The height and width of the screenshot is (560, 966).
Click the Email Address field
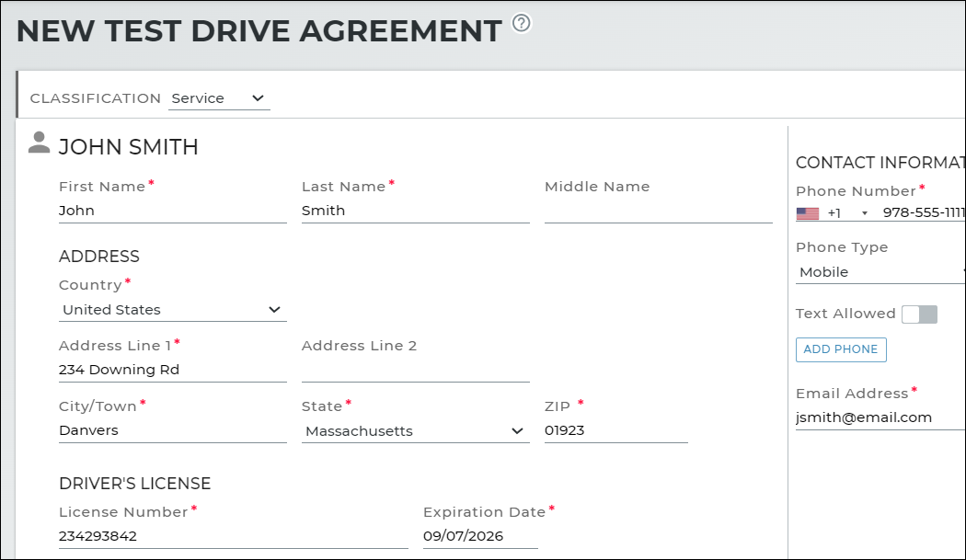click(879, 417)
